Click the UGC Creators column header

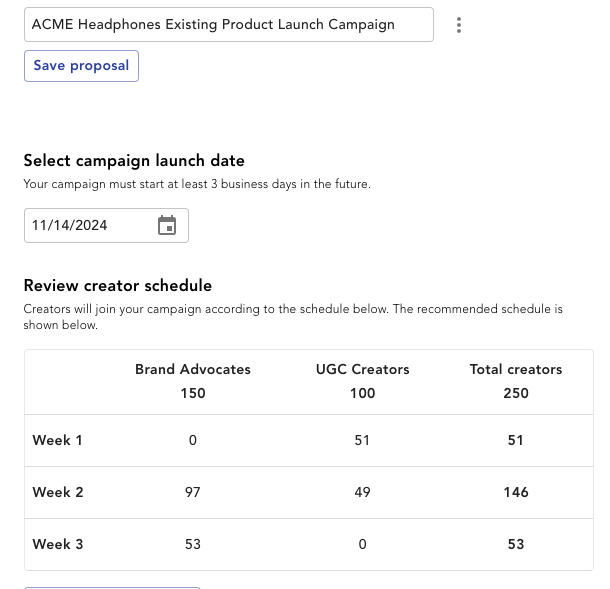tap(362, 369)
